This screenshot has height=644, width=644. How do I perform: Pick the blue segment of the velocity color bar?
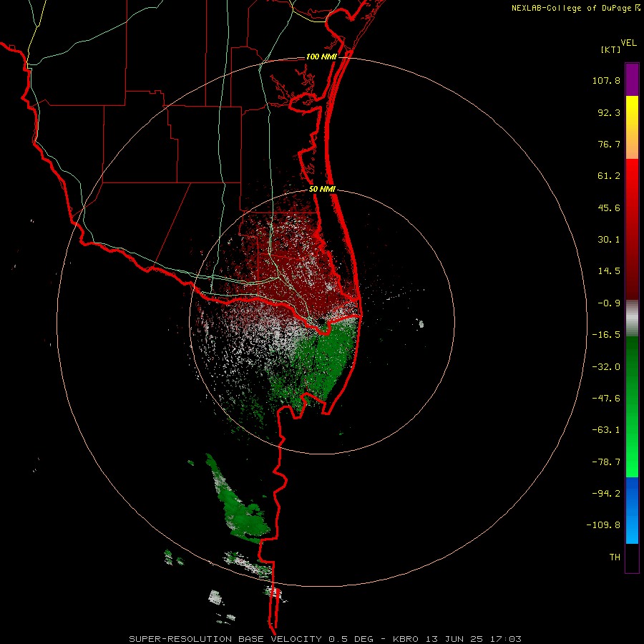click(x=632, y=510)
